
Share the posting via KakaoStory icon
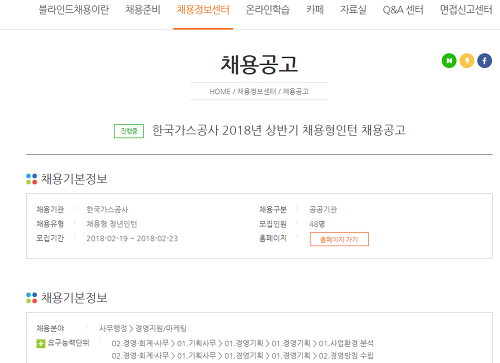tap(467, 61)
